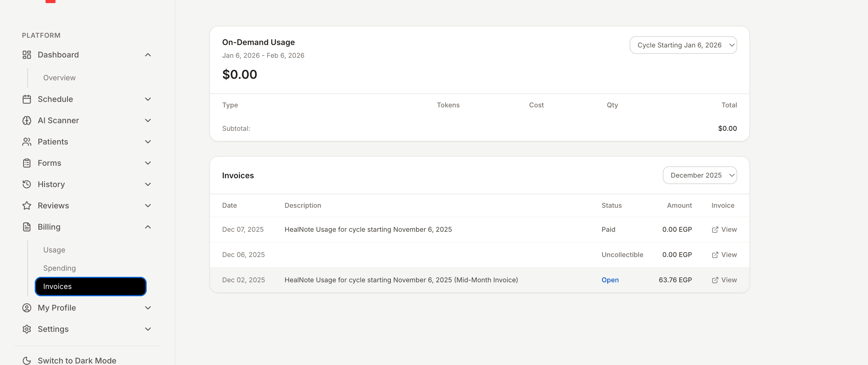Screen dimensions: 868x365
Task: Click the Qty column header
Action: (612, 105)
